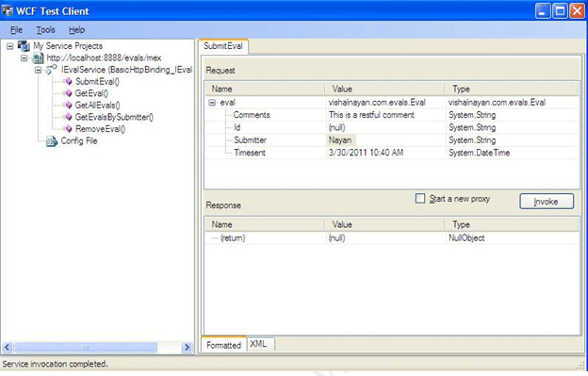Click the horizontal scrollbar thumb in tree panel
Viewport: 588px width, 376px height.
(86, 347)
